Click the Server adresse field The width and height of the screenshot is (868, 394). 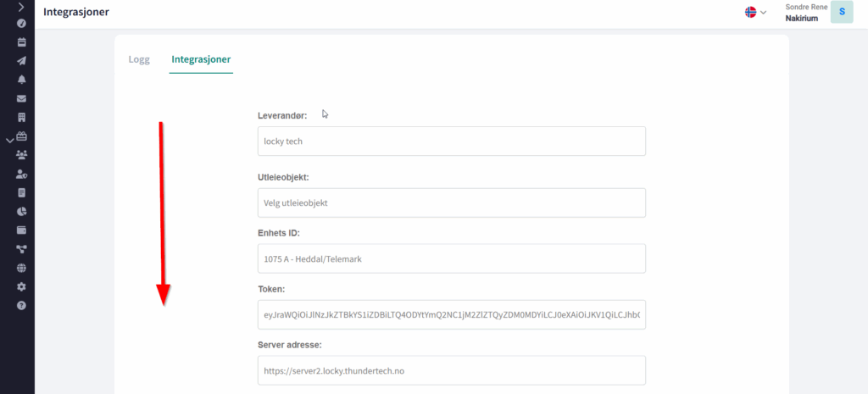[x=451, y=370]
